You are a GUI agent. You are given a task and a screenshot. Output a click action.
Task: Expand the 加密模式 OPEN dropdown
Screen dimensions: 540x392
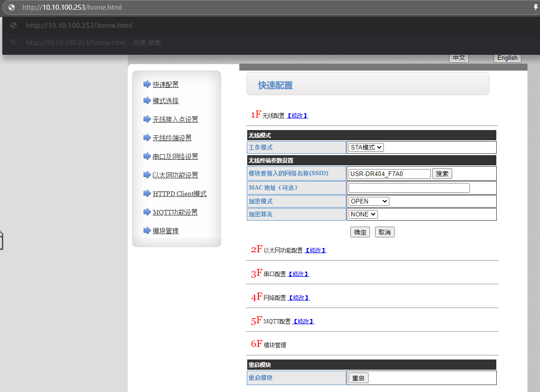[369, 201]
